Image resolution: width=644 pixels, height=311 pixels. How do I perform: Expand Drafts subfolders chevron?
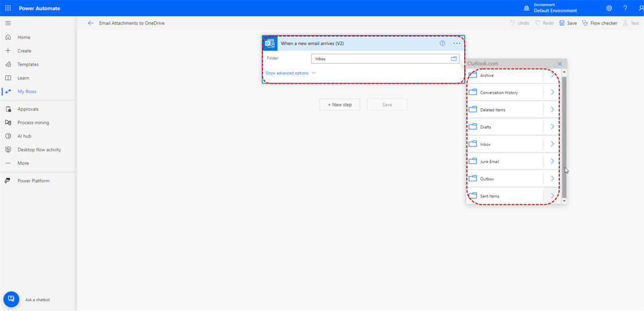pyautogui.click(x=552, y=127)
